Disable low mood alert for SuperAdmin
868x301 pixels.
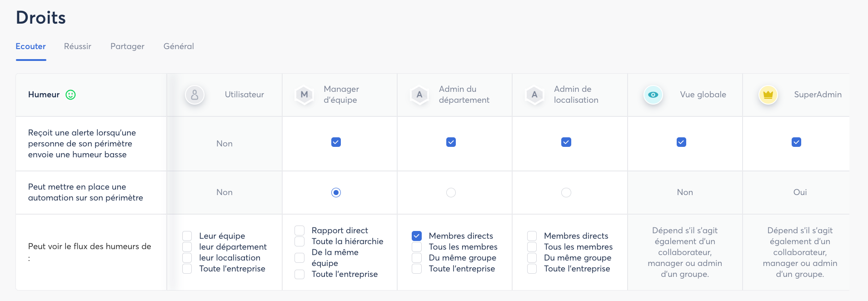[x=796, y=142]
